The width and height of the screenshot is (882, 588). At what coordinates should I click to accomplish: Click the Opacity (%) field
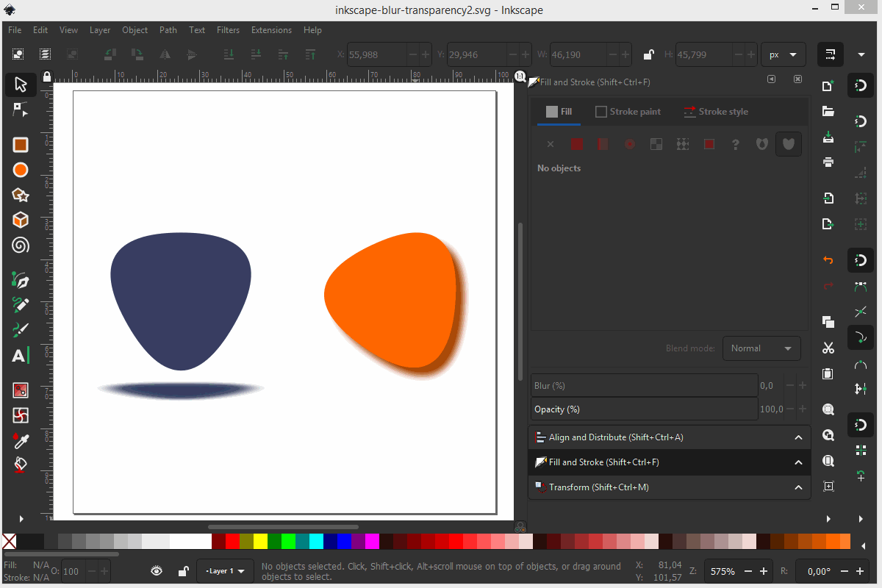(x=643, y=409)
